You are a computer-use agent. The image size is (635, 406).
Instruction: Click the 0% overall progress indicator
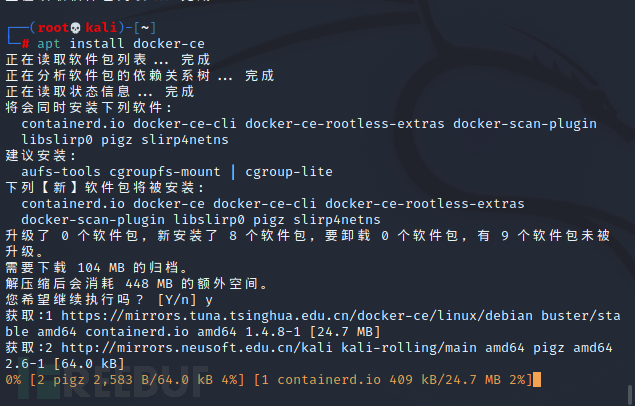point(13,380)
